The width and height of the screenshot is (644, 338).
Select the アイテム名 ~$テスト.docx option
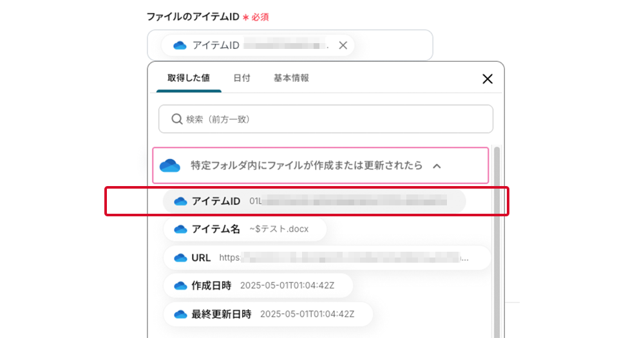click(245, 229)
